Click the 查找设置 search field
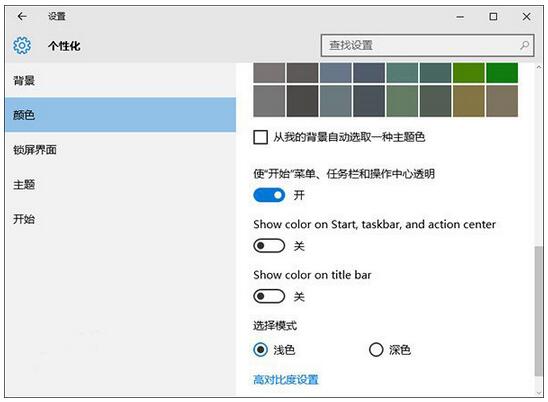The image size is (548, 402). click(427, 45)
